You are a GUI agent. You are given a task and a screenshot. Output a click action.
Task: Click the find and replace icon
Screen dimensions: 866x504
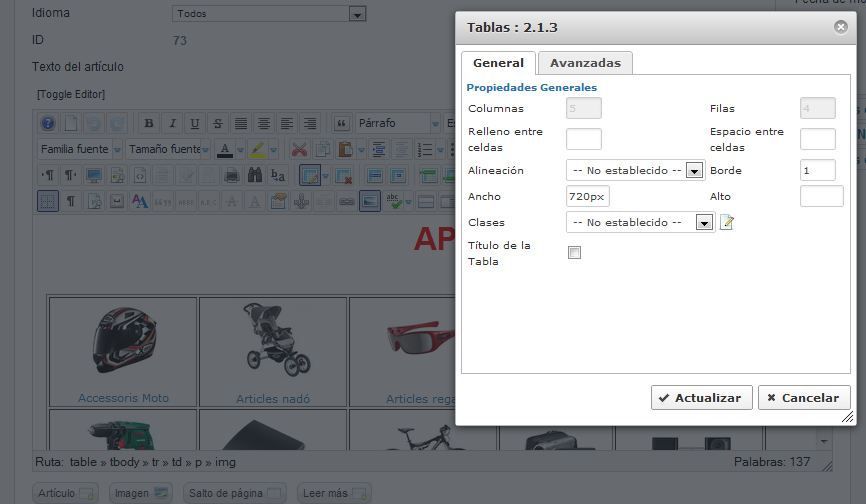pos(278,176)
